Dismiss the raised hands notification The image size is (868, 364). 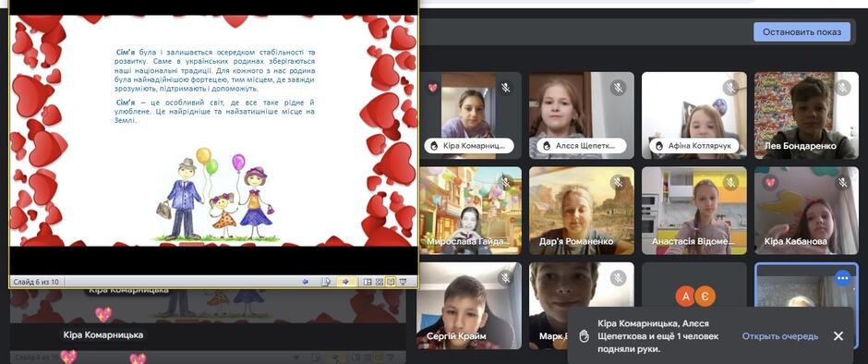coord(838,335)
